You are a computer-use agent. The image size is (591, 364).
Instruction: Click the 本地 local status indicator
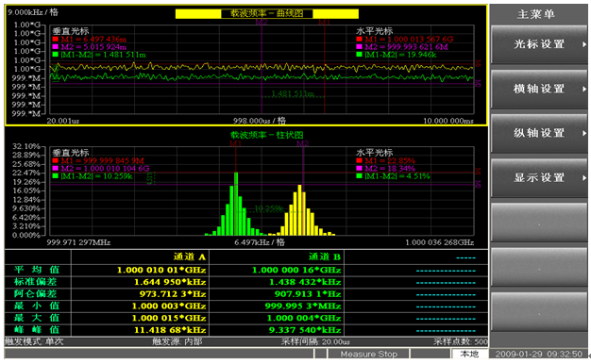469,354
